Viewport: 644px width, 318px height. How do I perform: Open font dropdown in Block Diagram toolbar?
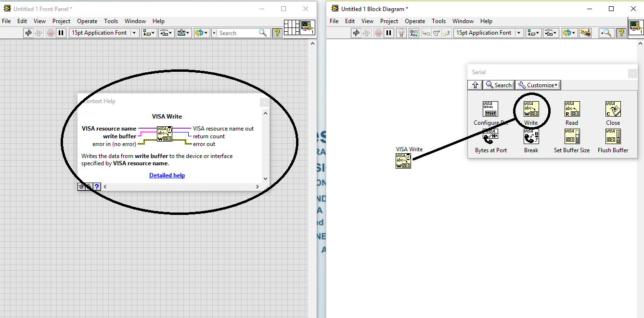point(489,33)
